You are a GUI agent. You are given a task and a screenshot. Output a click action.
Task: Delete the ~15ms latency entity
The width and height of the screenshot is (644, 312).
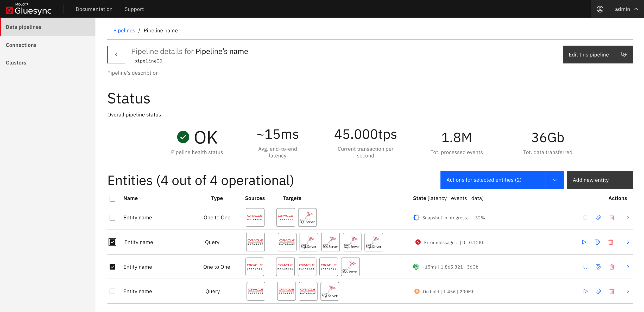612,267
